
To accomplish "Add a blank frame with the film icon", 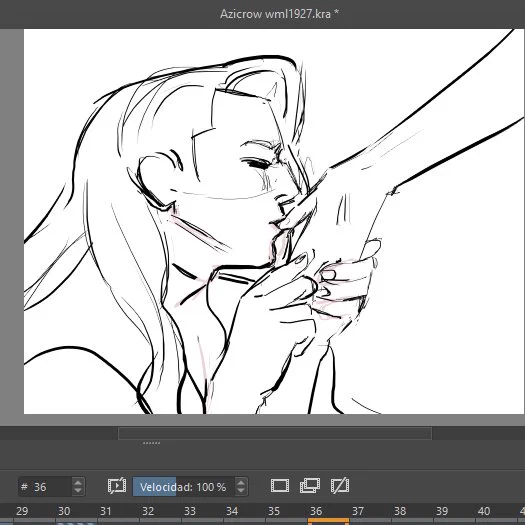I will [280, 486].
